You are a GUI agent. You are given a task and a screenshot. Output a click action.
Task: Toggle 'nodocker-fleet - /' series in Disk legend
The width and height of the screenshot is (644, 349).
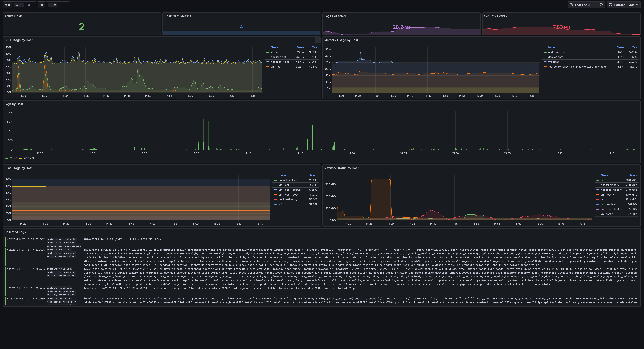(x=290, y=180)
